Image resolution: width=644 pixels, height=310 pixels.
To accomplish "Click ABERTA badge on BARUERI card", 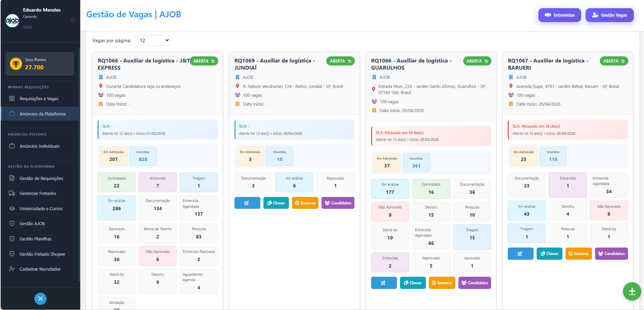I will (x=614, y=61).
